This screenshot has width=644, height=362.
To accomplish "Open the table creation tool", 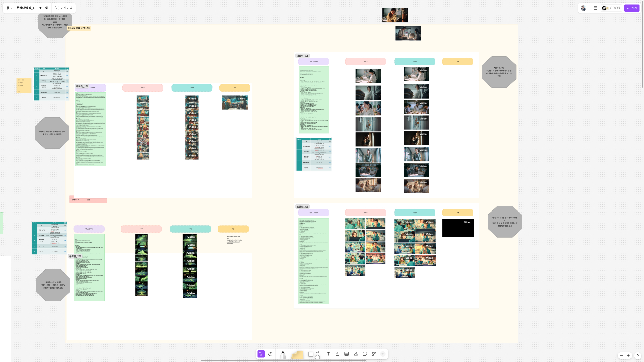I will [346, 354].
